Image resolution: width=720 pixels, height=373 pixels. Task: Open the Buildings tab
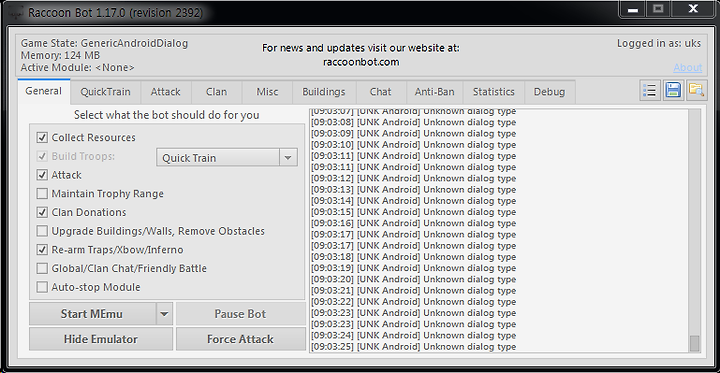point(324,92)
